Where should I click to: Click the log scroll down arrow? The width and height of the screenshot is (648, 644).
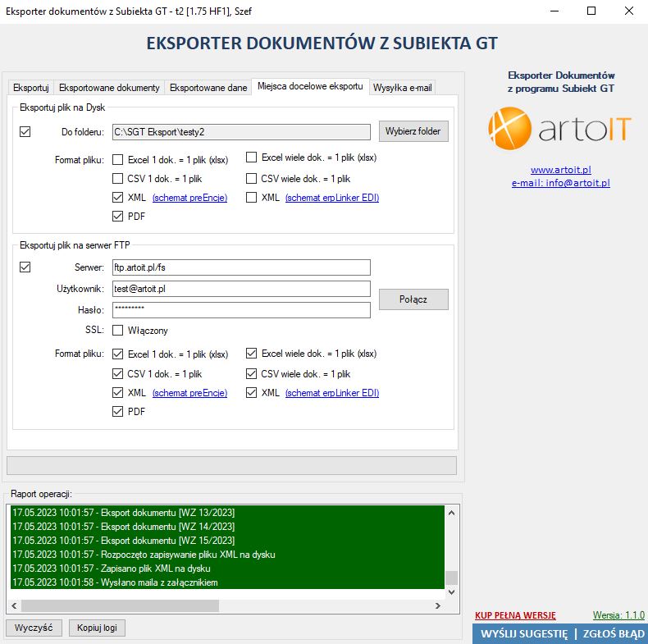click(451, 592)
